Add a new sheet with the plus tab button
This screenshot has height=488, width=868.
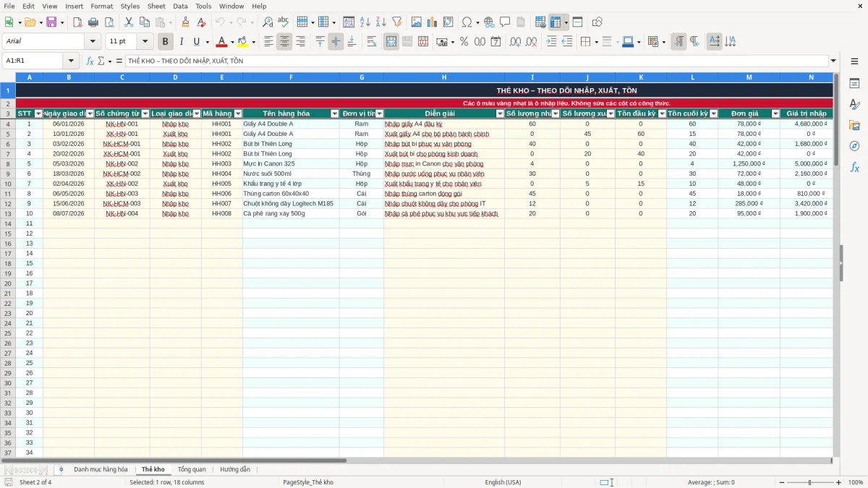pos(61,470)
